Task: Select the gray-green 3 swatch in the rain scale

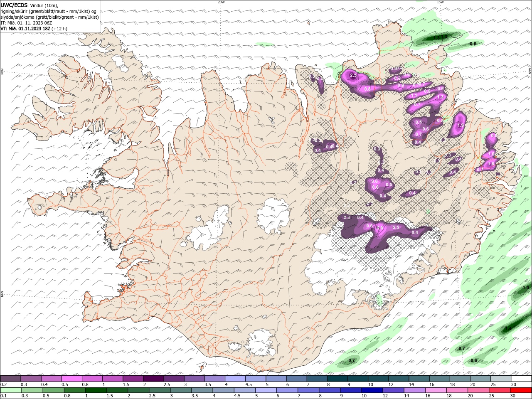Action: coord(181,390)
